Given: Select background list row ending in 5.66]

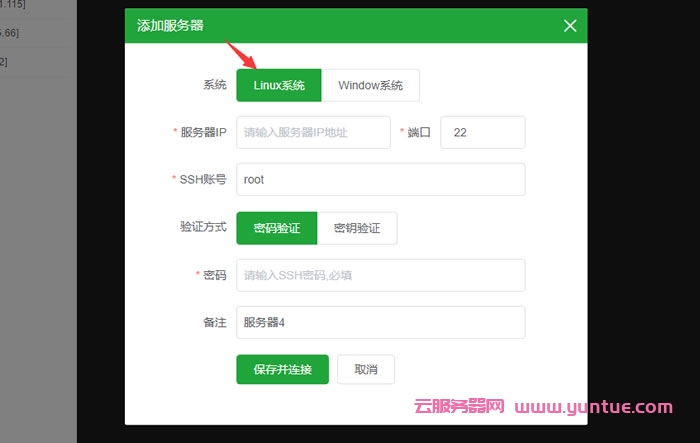Looking at the screenshot, I should (10, 33).
